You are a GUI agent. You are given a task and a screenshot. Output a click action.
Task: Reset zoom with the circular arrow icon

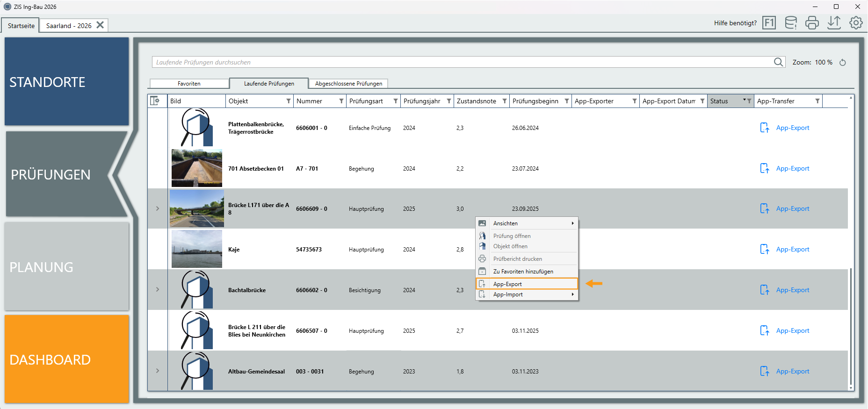pos(843,63)
